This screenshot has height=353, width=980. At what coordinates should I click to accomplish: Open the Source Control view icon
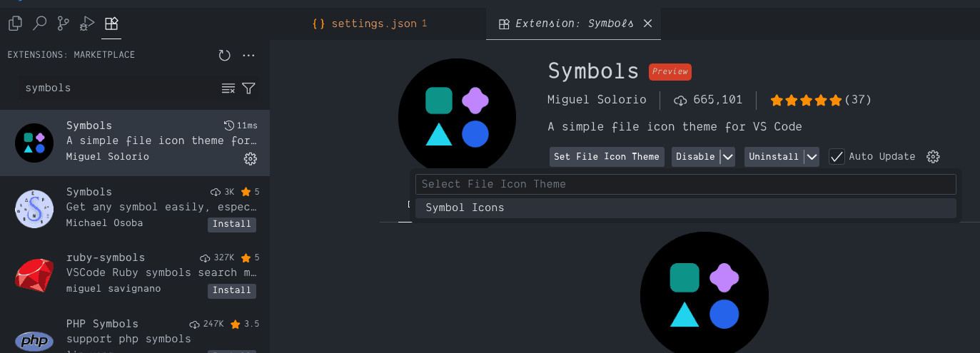click(64, 24)
